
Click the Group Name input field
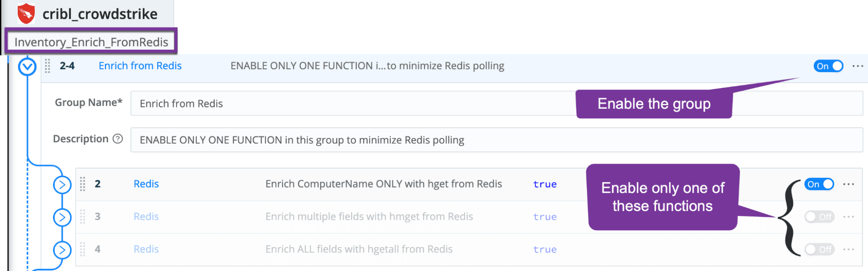(347, 104)
